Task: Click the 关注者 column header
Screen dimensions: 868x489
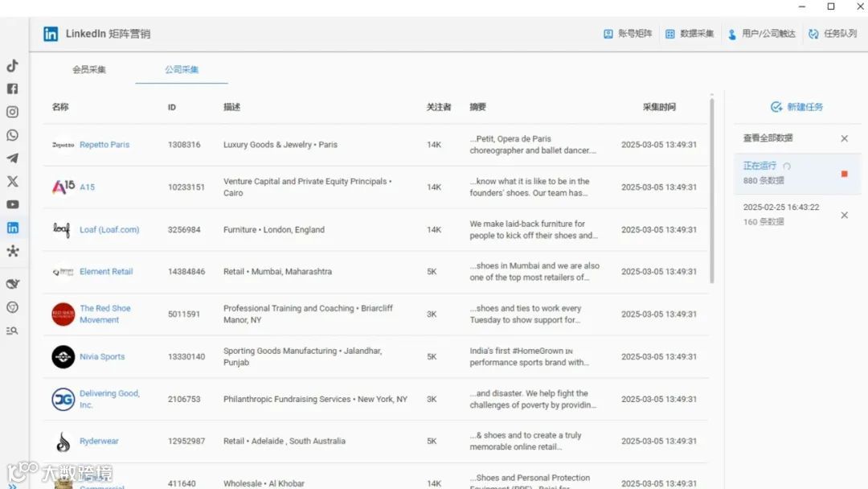Action: point(439,107)
